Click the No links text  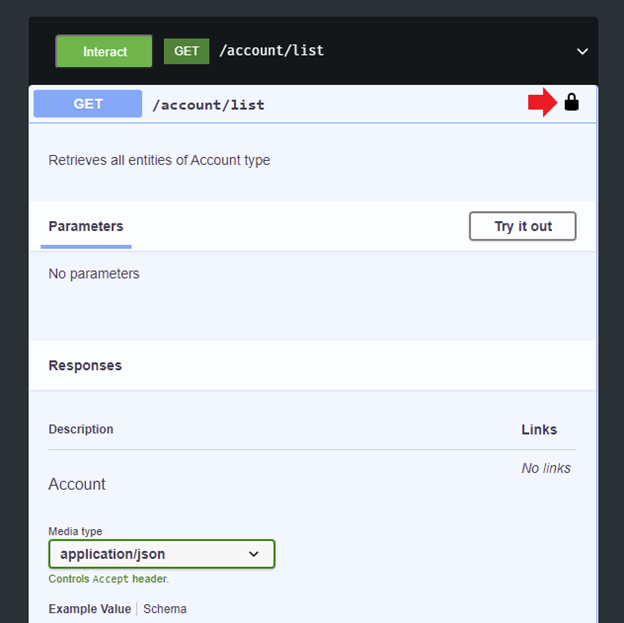pos(546,468)
